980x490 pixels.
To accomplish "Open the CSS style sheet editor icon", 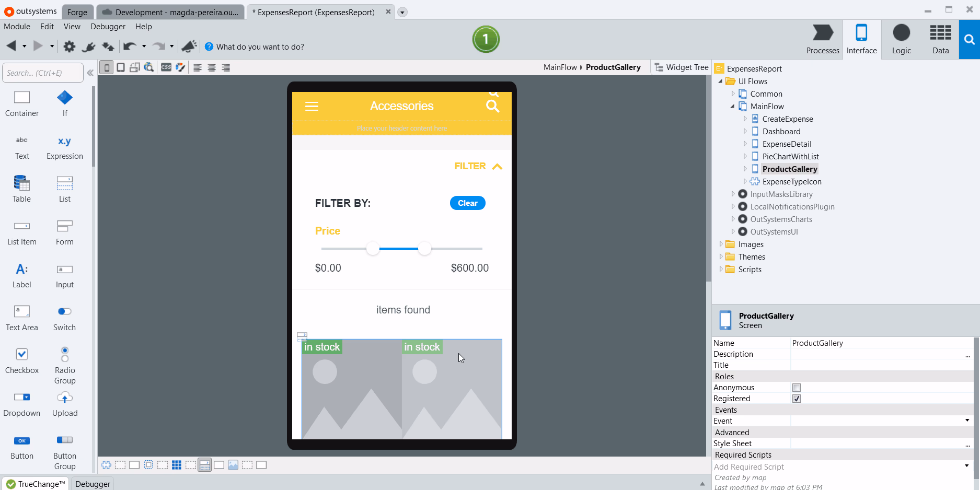I will pyautogui.click(x=166, y=67).
